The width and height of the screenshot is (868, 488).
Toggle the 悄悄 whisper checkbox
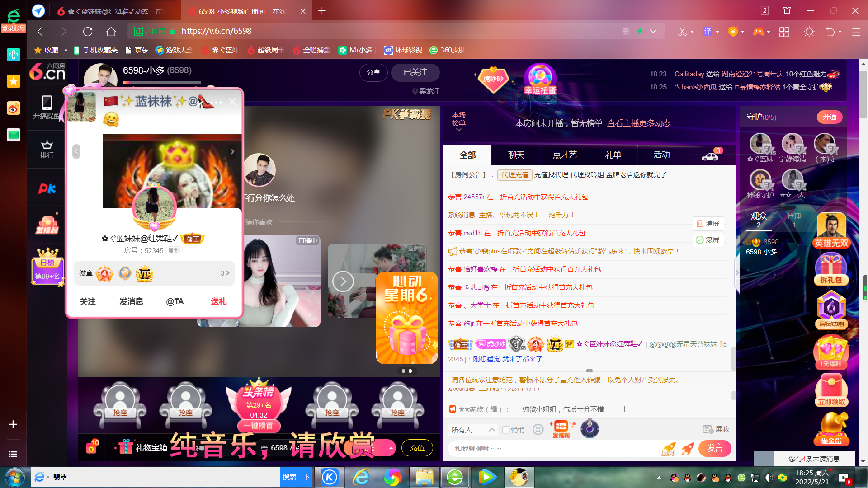[x=506, y=430]
